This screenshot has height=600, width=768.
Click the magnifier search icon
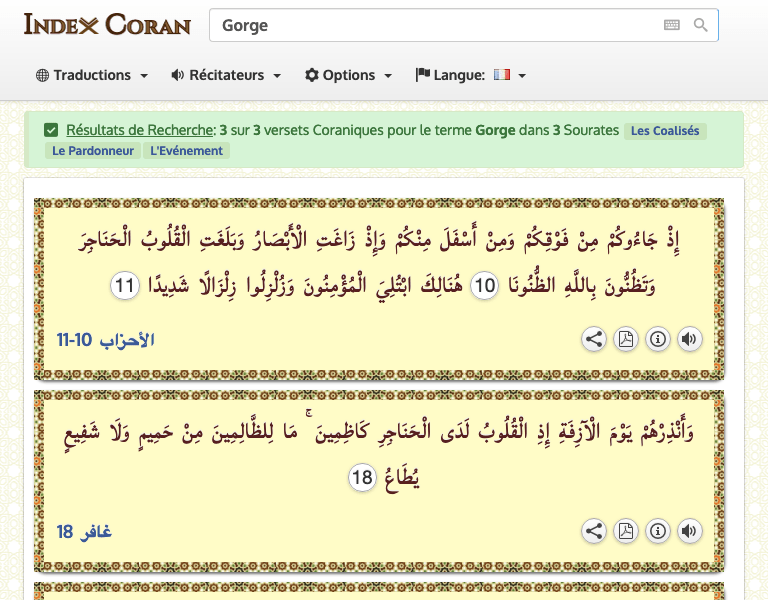tap(701, 25)
